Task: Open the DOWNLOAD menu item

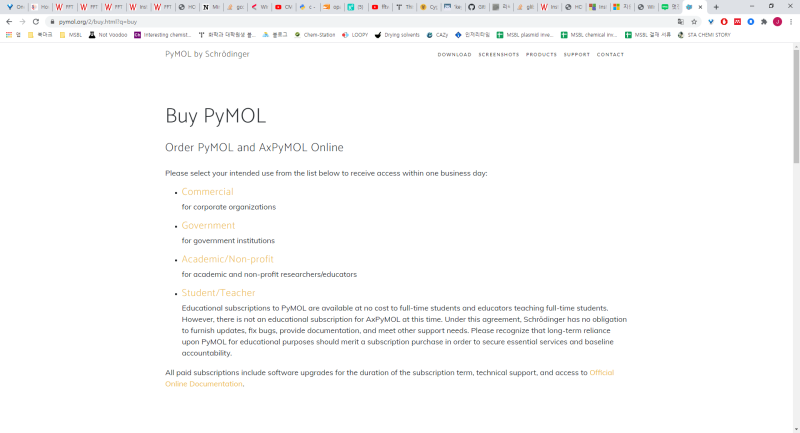Action: (455, 55)
